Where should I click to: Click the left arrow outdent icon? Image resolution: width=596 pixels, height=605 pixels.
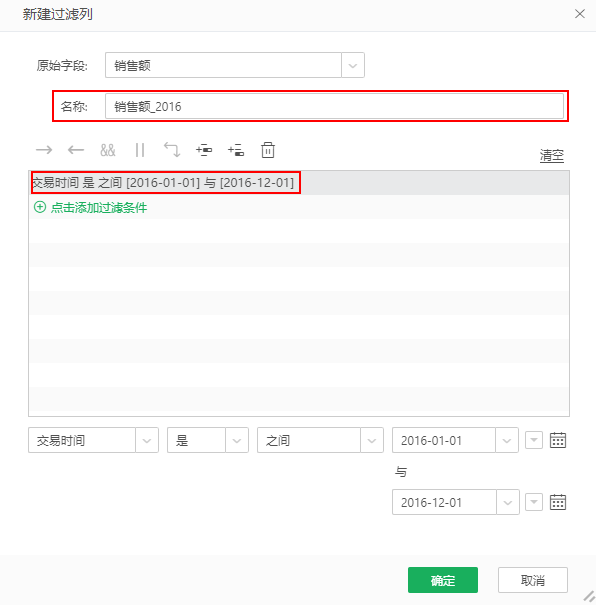[x=76, y=150]
